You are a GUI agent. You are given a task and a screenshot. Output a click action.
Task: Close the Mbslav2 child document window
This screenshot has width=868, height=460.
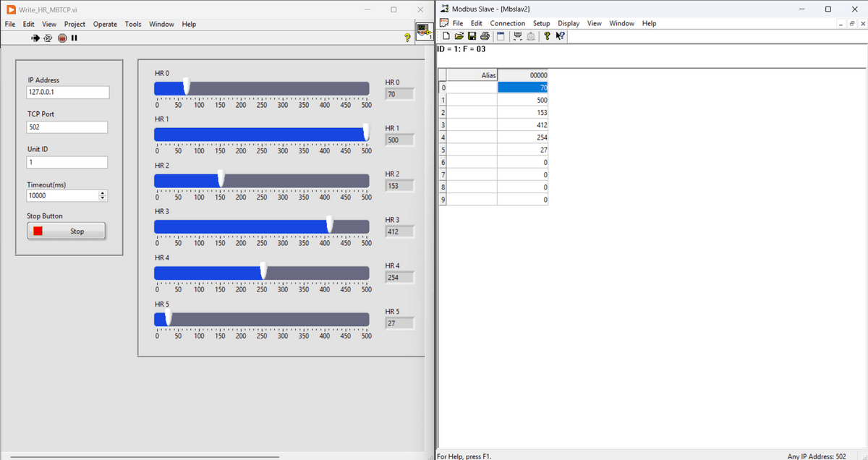[x=862, y=24]
